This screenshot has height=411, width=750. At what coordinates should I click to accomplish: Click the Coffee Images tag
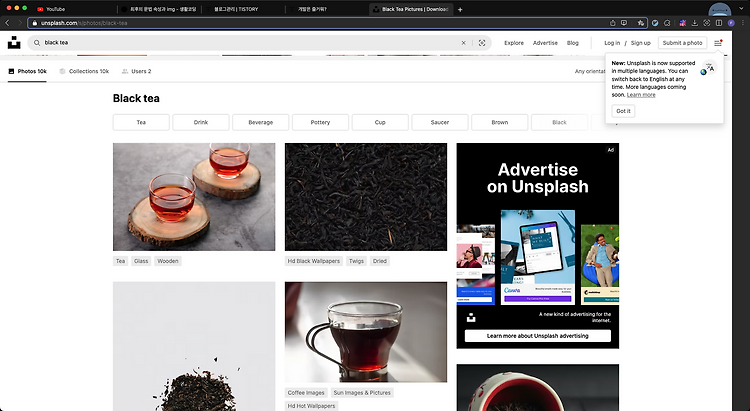(x=306, y=393)
